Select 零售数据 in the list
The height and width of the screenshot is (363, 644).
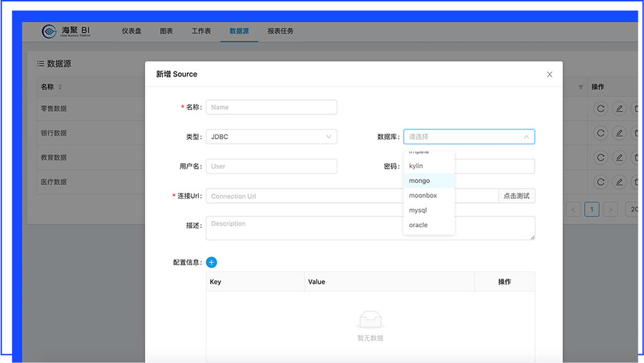pos(54,109)
